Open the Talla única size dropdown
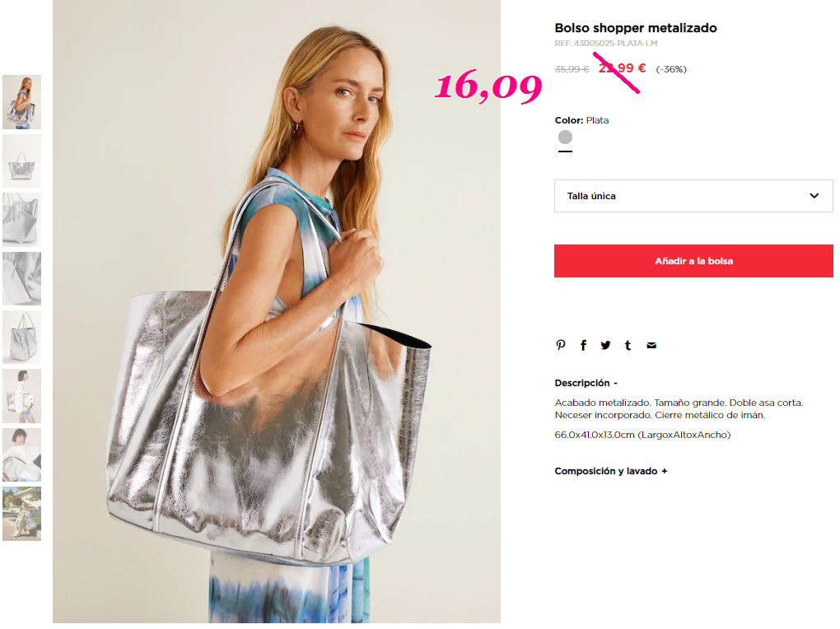Image resolution: width=840 pixels, height=629 pixels. (x=693, y=196)
